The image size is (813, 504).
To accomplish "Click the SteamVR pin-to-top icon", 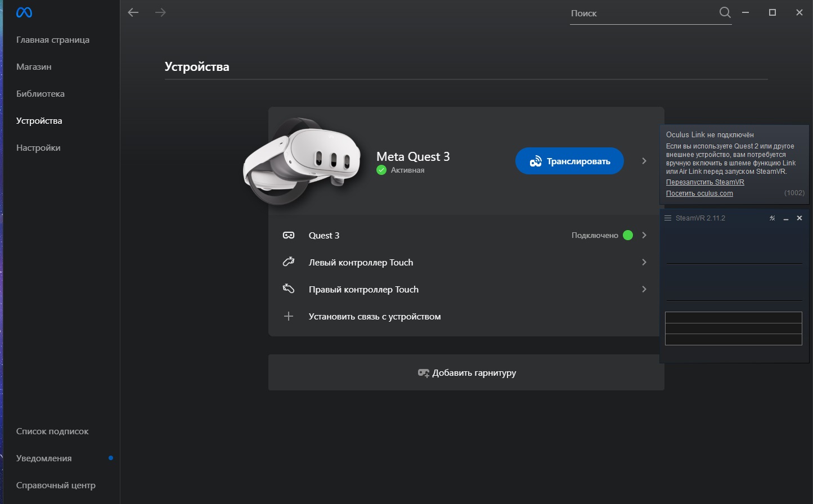I will click(x=772, y=218).
